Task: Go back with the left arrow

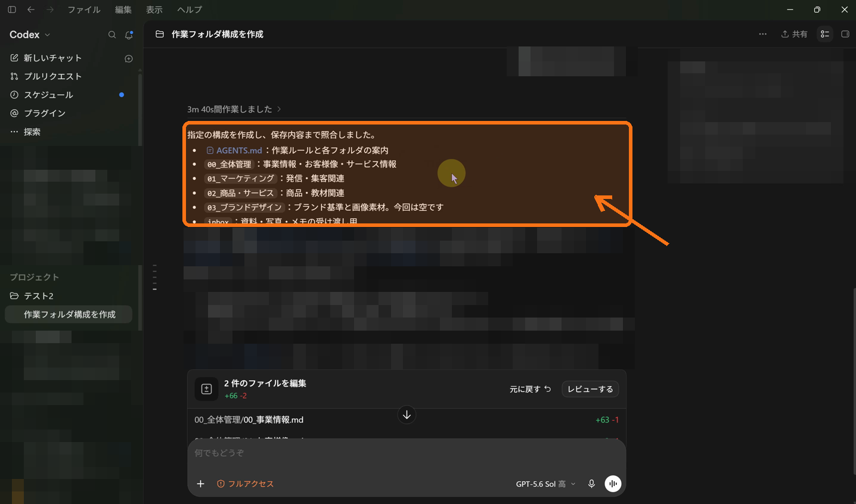Action: click(31, 10)
